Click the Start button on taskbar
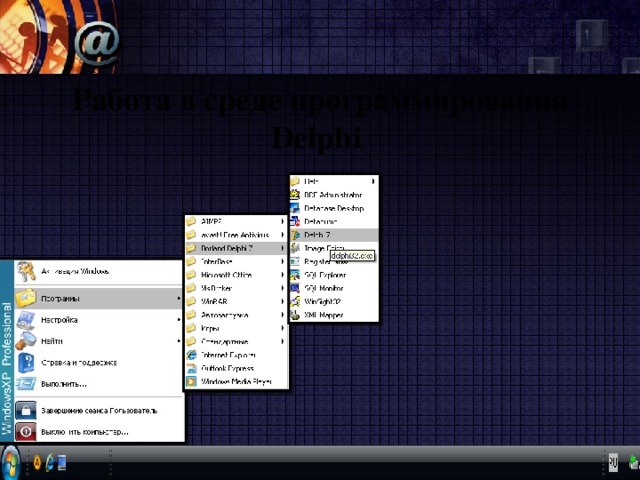This screenshot has width=640, height=480. (12, 462)
